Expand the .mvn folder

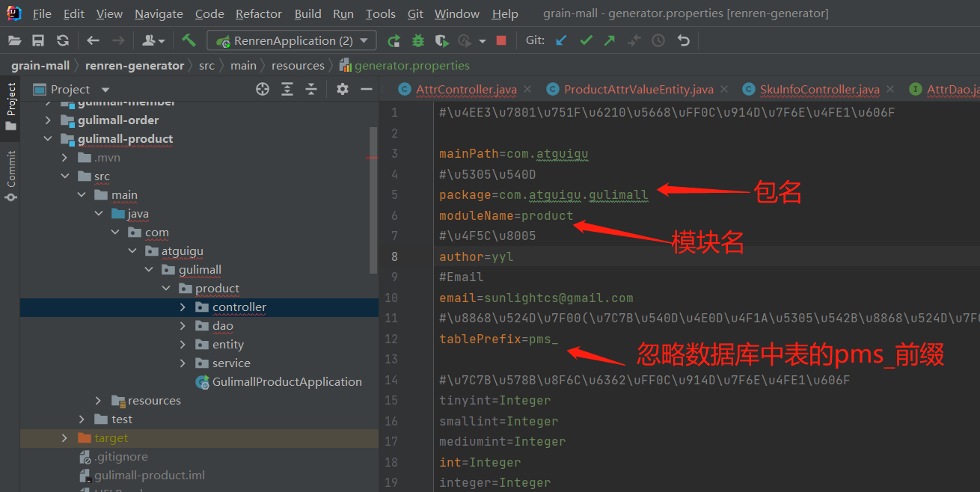[x=65, y=157]
